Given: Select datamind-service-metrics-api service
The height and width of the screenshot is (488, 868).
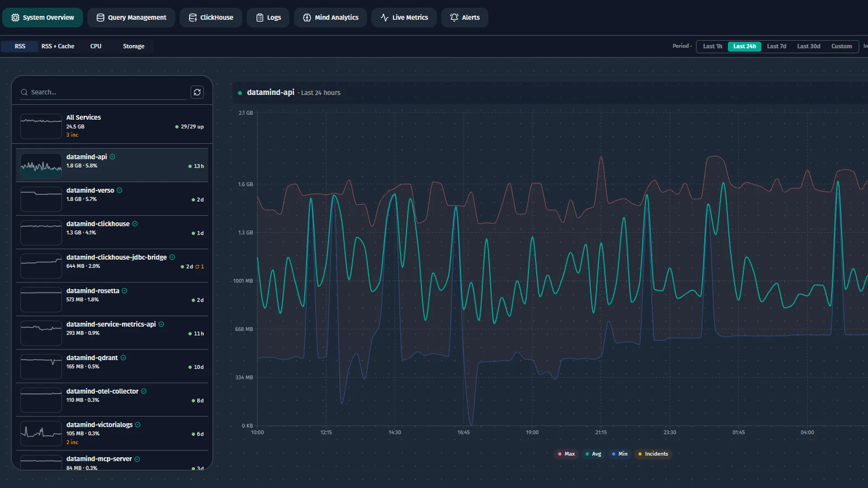Looking at the screenshot, I should coord(112,333).
